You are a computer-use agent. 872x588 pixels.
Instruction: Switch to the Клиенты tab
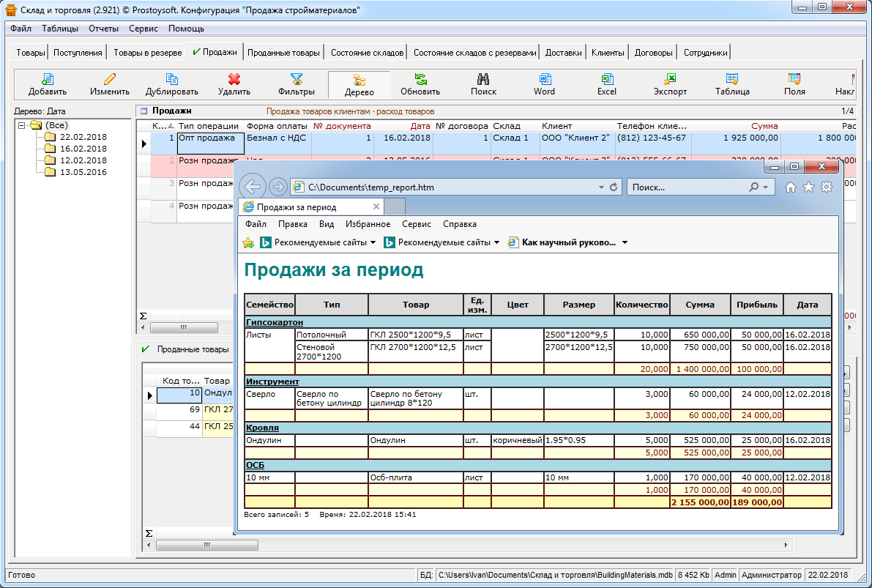tap(608, 53)
